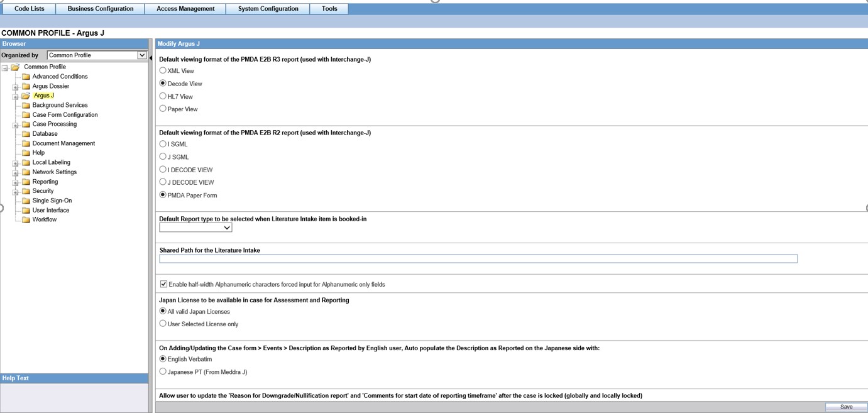Expand the Network Settings tree node

coord(16,173)
